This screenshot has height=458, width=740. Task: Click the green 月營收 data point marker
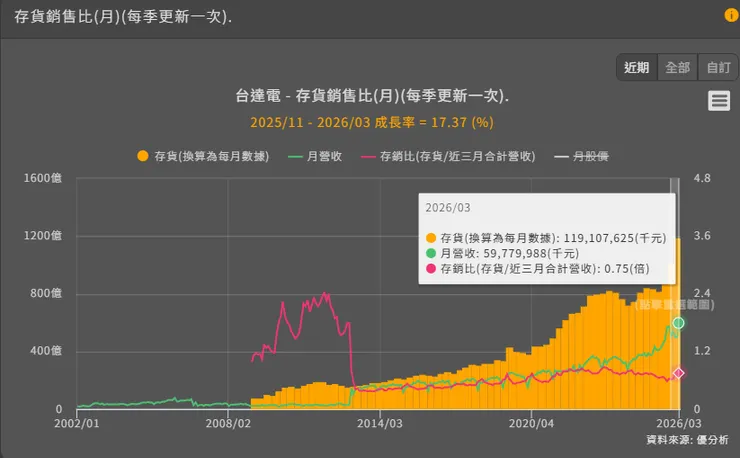coord(679,323)
